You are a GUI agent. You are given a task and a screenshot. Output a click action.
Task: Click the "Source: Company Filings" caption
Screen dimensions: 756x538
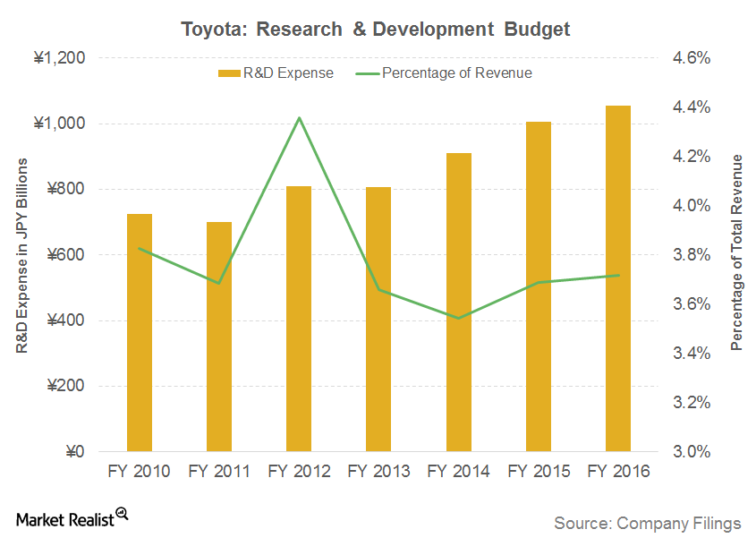(648, 524)
